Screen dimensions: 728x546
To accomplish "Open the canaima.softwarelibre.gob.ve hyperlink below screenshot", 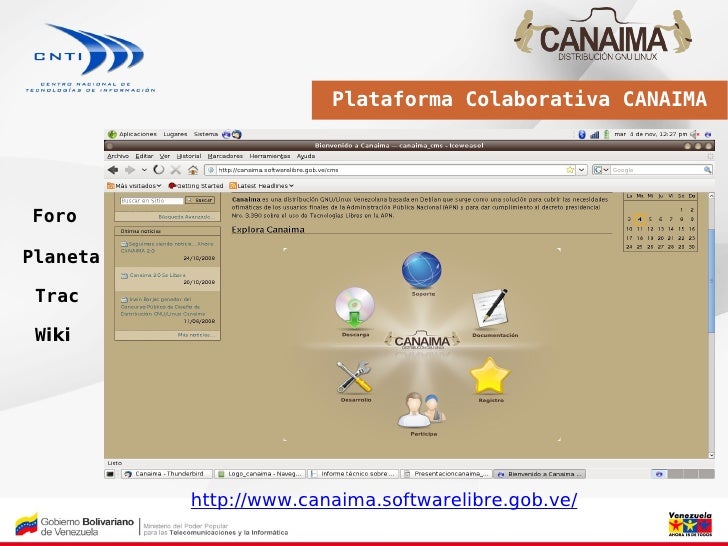I will 384,500.
